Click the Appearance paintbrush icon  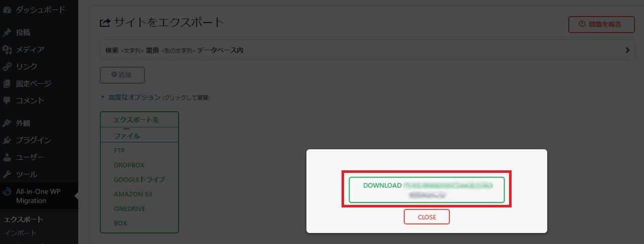click(7, 123)
